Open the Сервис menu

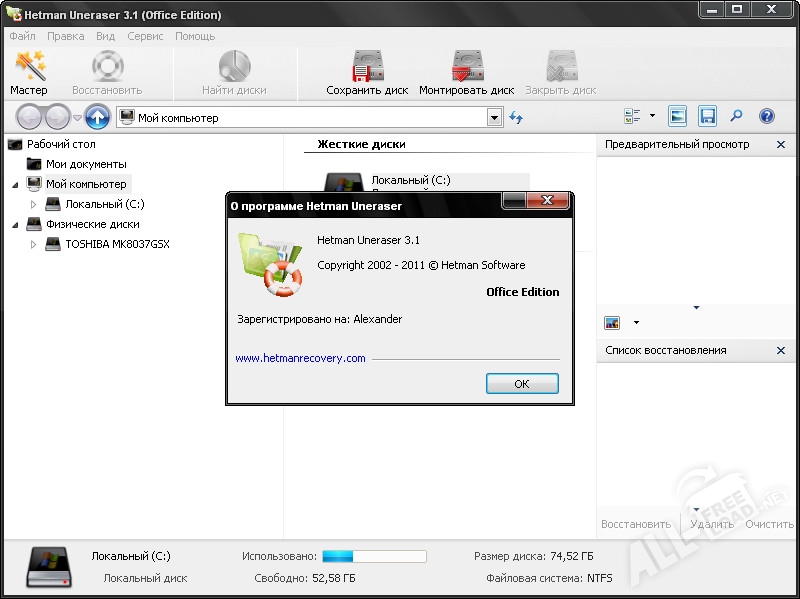145,36
